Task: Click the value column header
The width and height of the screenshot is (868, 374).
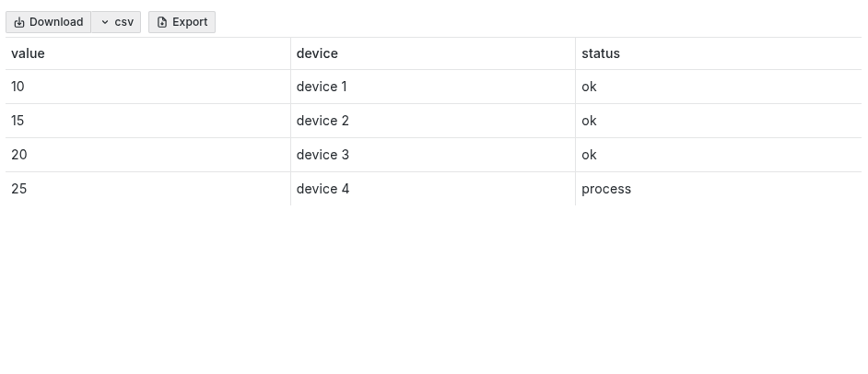Action: click(28, 53)
